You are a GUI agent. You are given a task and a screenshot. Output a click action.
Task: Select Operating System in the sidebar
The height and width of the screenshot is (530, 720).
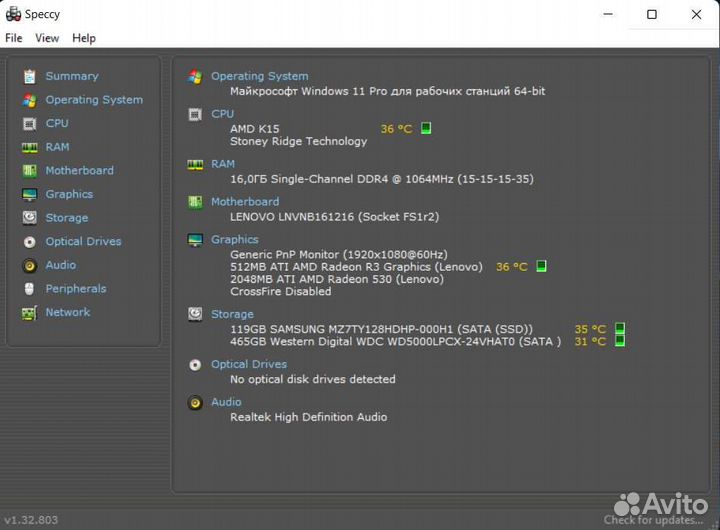click(x=94, y=100)
